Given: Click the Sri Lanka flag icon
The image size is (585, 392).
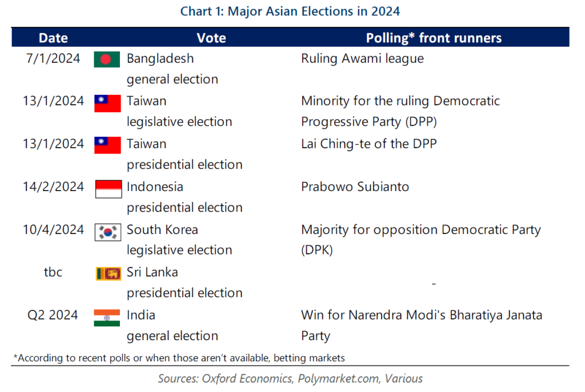Looking at the screenshot, I should tap(108, 273).
